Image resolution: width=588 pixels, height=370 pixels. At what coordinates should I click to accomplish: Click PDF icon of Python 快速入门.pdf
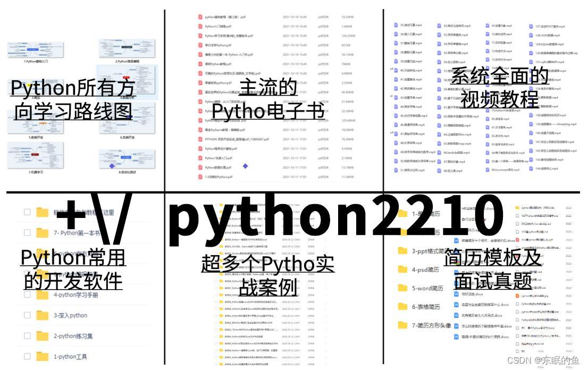pyautogui.click(x=200, y=158)
